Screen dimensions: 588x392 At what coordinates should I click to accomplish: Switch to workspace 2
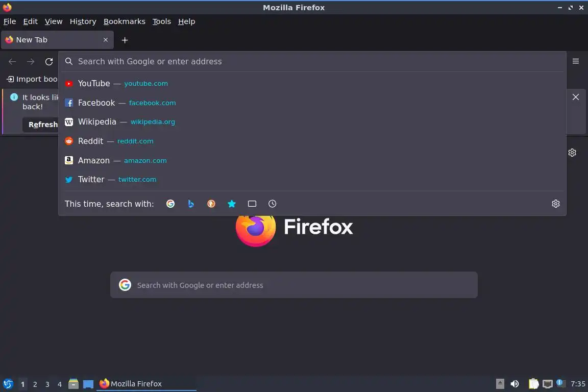tap(35, 384)
